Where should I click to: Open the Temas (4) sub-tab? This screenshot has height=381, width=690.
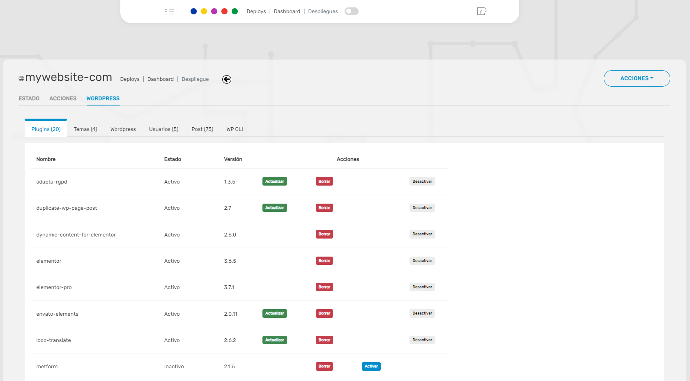pyautogui.click(x=85, y=129)
